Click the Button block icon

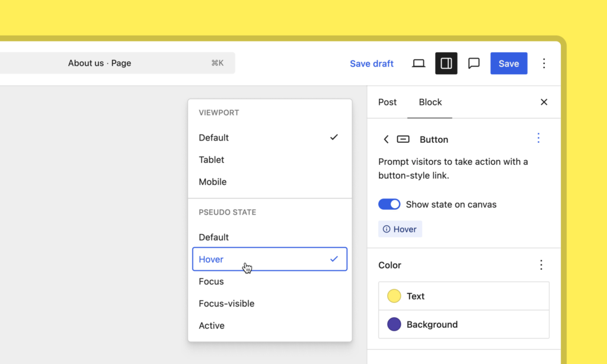coord(403,139)
